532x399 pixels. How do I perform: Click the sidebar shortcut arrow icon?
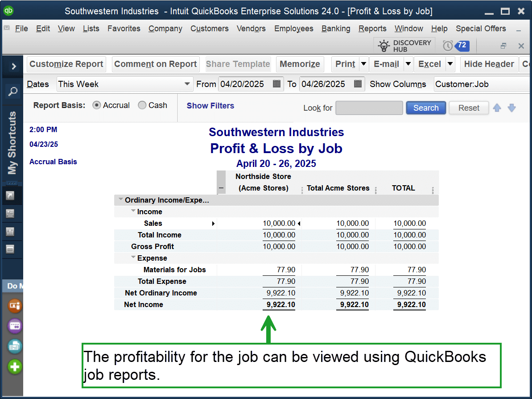click(x=10, y=195)
